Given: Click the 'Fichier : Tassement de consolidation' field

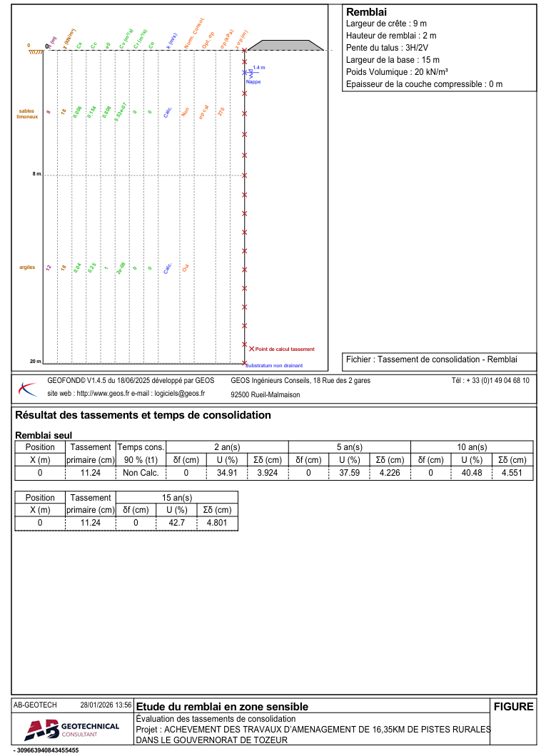Looking at the screenshot, I should click(431, 359).
